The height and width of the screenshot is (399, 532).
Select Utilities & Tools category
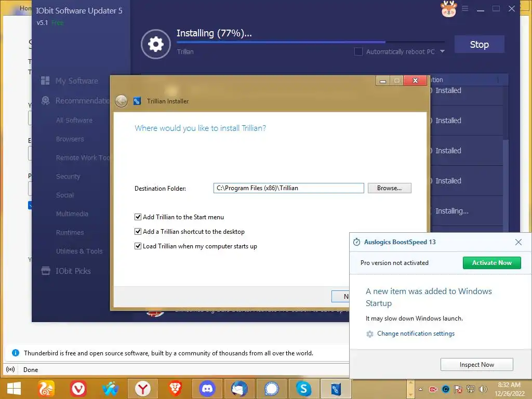click(x=79, y=251)
